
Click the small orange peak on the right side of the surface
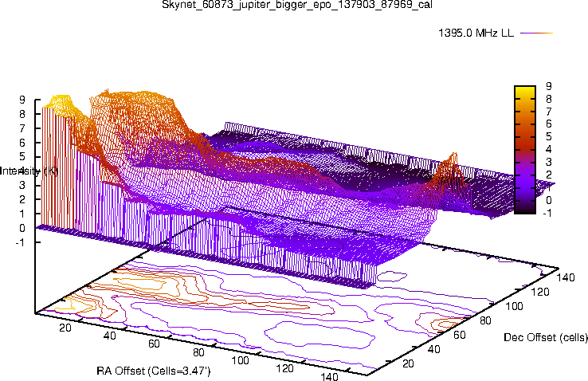(451, 167)
